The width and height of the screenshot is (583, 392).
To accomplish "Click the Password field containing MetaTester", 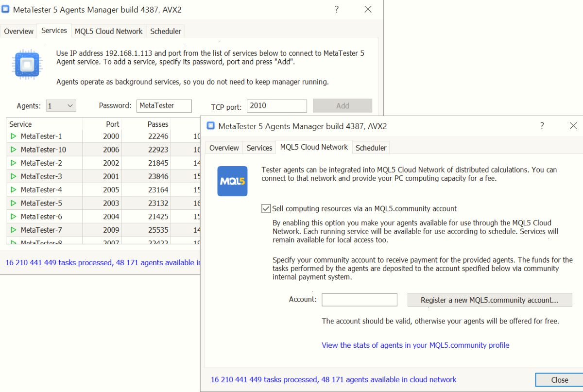I will [x=164, y=106].
